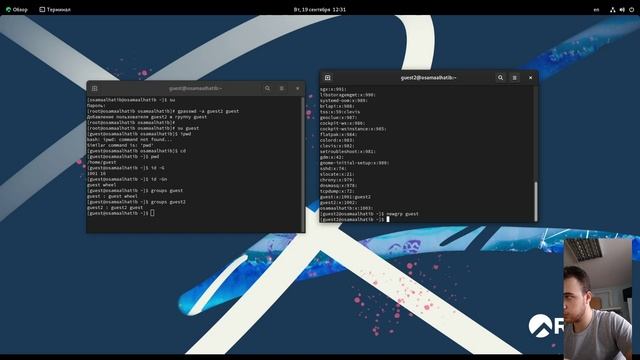640x360 pixels.
Task: Click the network icon in top bar
Action: click(x=613, y=9)
